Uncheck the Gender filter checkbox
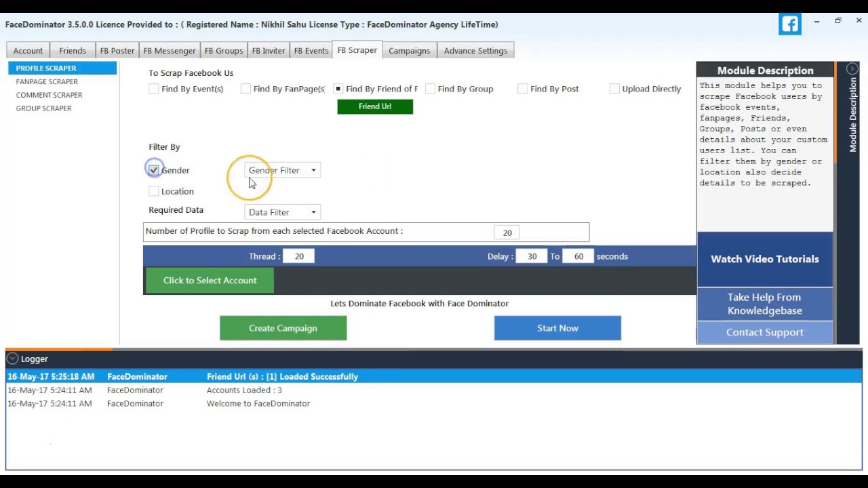Viewport: 868px width, 488px height. [x=154, y=170]
